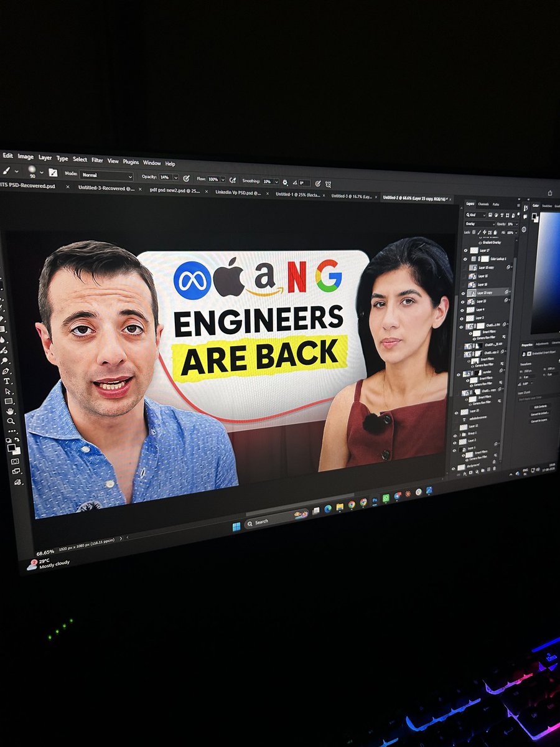The width and height of the screenshot is (560, 747).
Task: Toggle visibility of Layer 23
Action: (462, 302)
